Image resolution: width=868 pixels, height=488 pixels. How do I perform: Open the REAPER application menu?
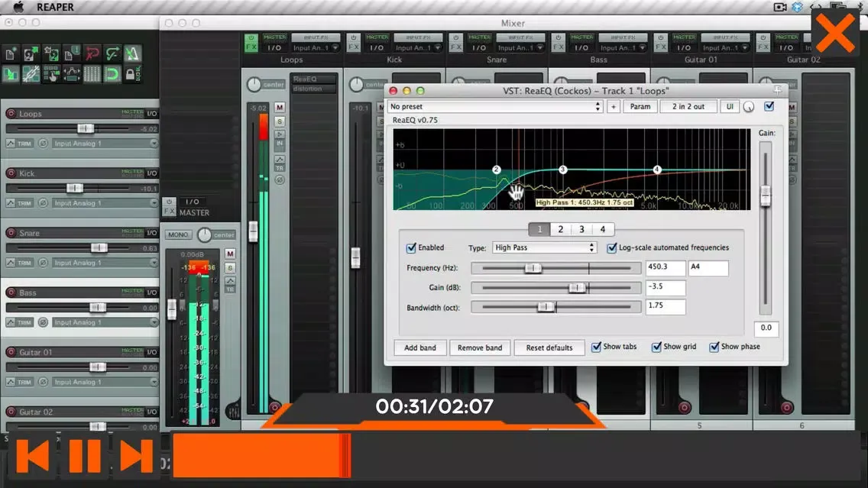click(55, 7)
